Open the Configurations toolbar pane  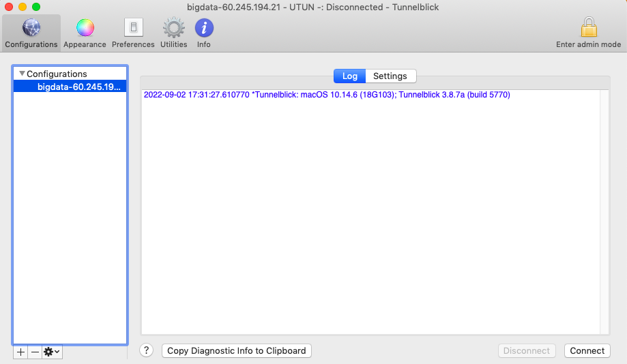pos(31,33)
